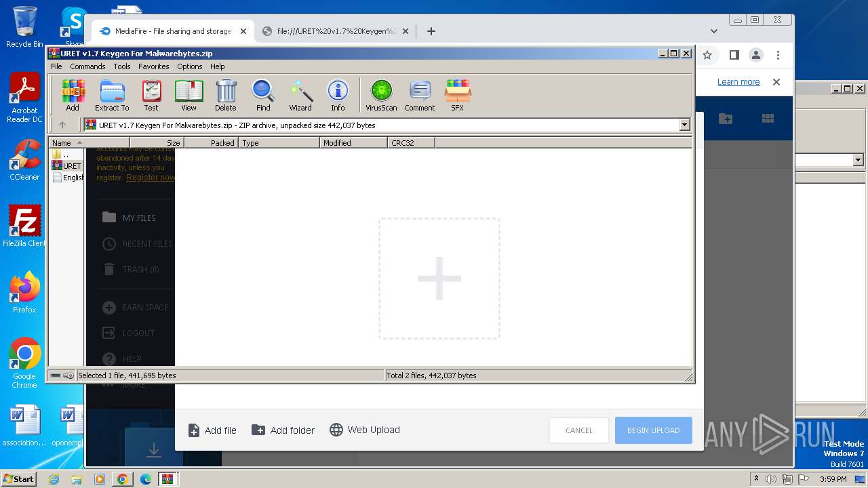
Task: Open Help menu in WinRAR
Action: (x=218, y=66)
